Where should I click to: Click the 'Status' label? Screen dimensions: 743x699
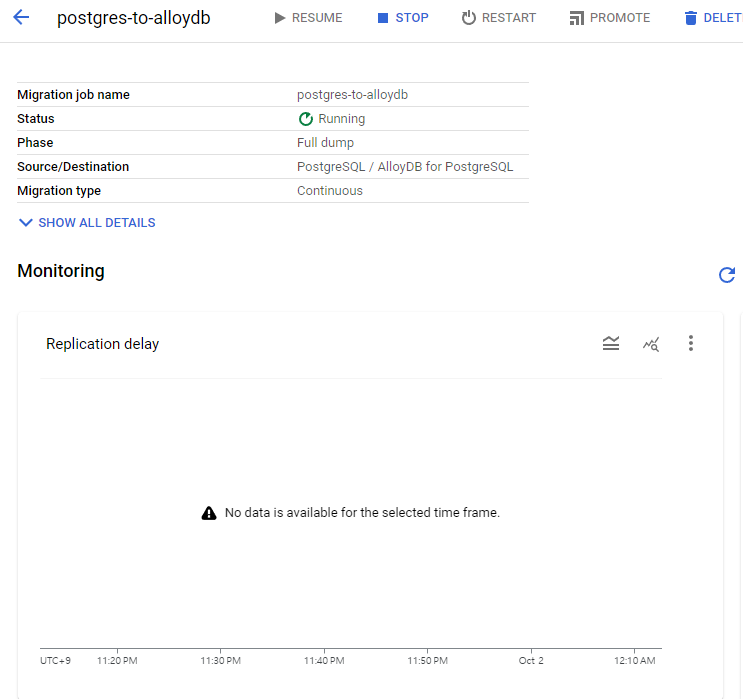click(x=36, y=119)
